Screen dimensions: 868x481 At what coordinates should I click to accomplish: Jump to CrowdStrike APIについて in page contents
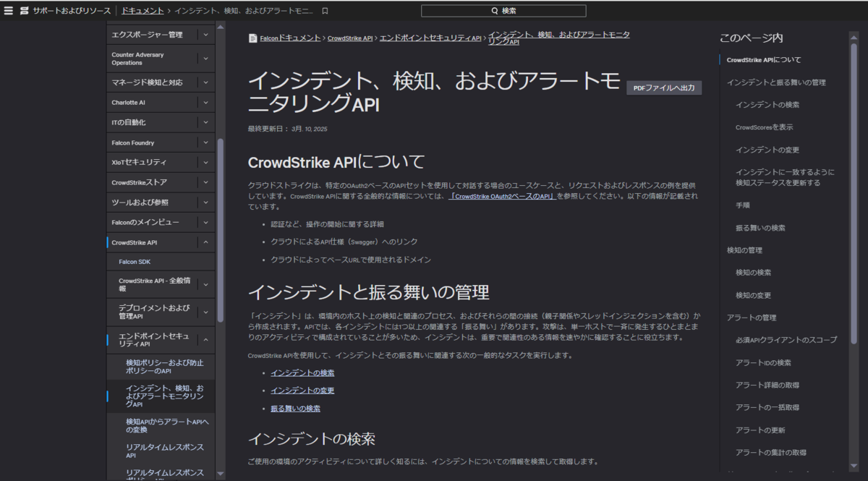click(x=764, y=60)
